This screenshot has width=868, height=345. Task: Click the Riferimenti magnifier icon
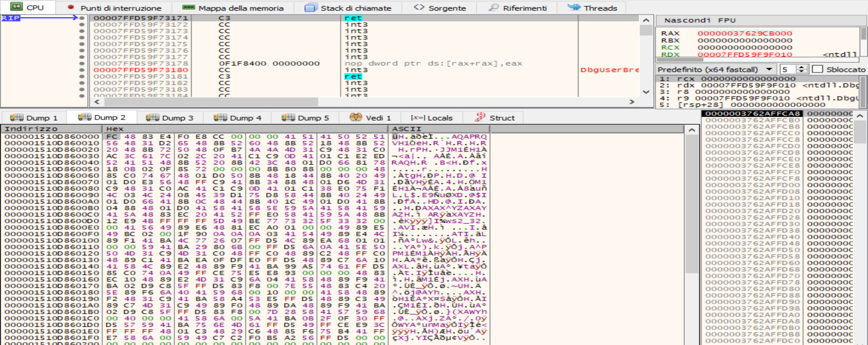coord(494,7)
